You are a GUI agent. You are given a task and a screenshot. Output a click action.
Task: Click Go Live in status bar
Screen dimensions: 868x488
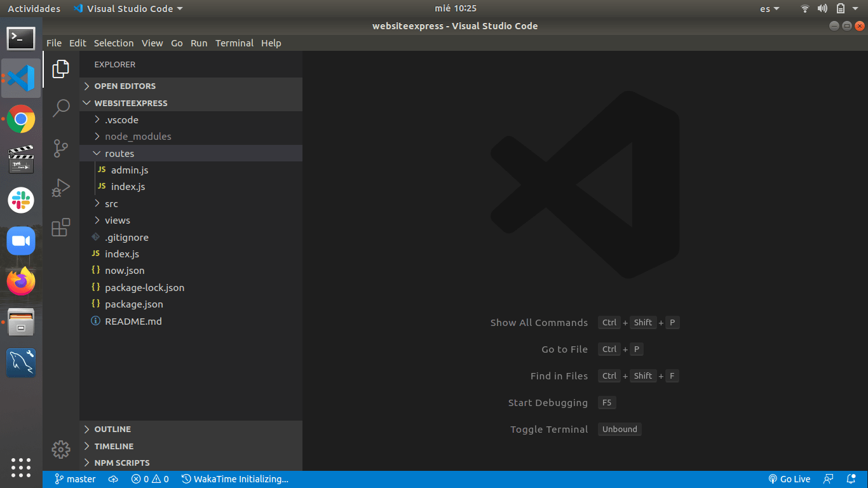(x=789, y=479)
